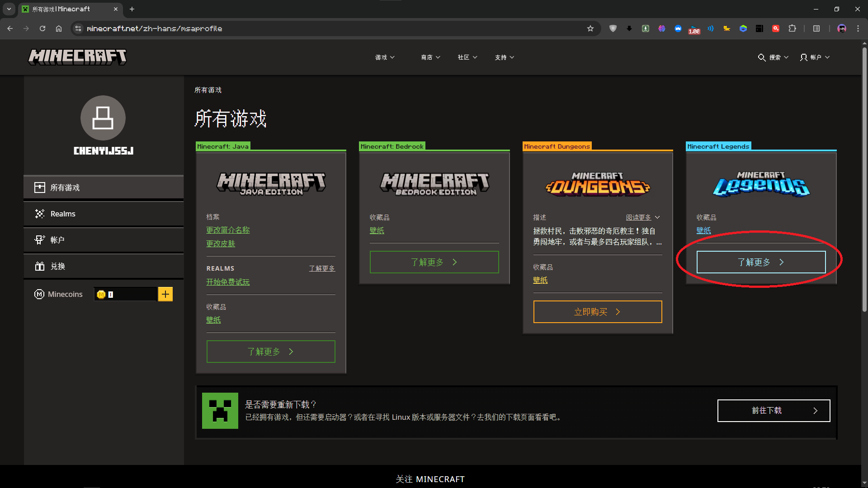868x488 pixels.
Task: Click the browser forward arrow
Action: click(26, 28)
